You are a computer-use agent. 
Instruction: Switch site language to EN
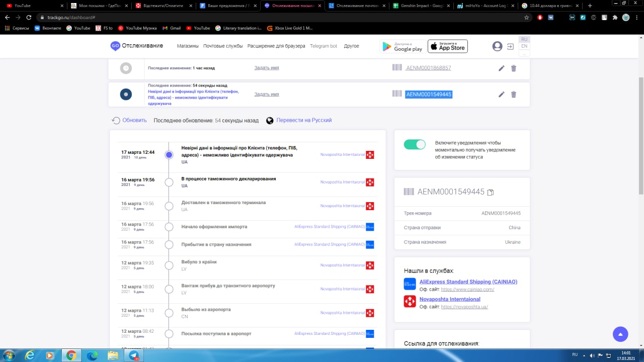pyautogui.click(x=524, y=46)
